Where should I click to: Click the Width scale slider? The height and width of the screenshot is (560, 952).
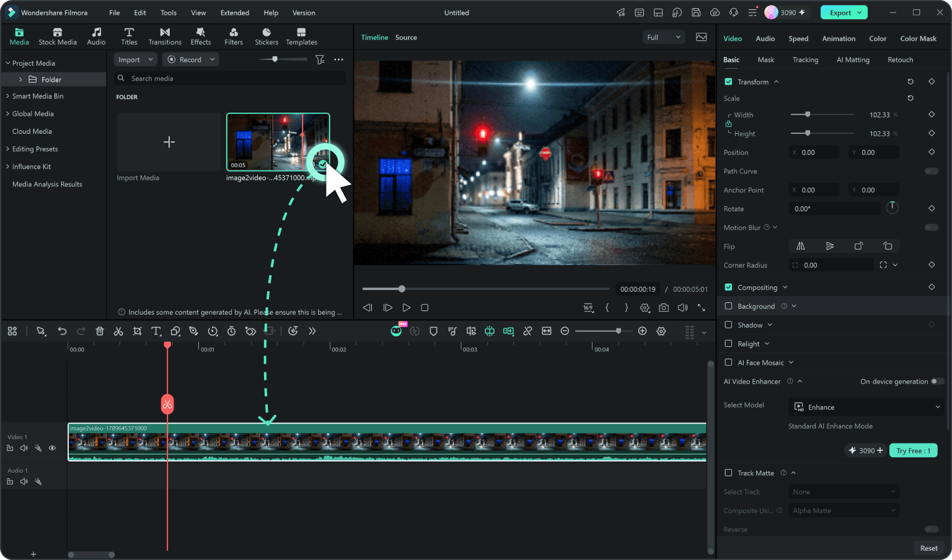point(822,115)
